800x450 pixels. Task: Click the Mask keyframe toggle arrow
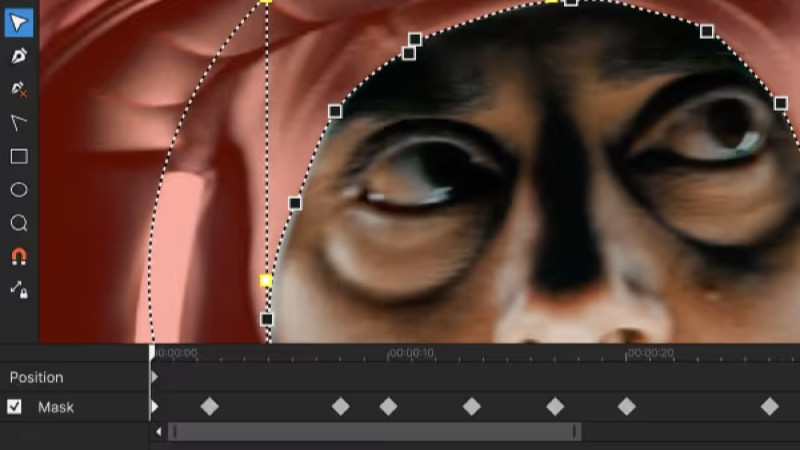tap(154, 407)
